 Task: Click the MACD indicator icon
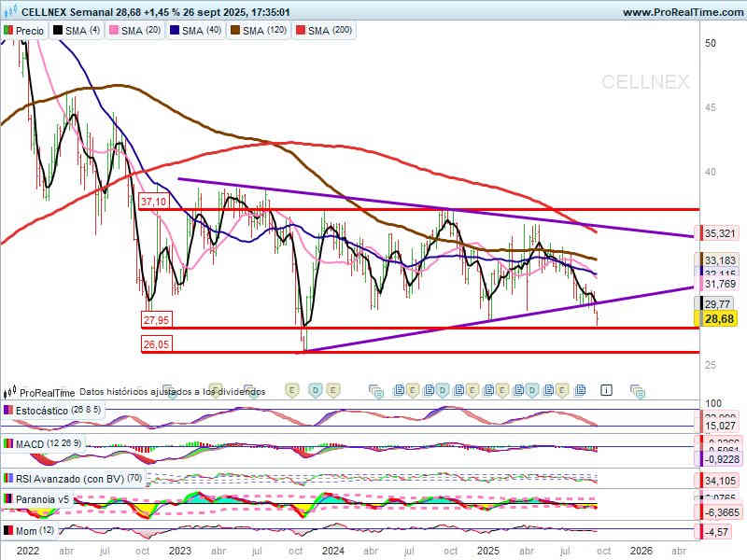[8, 444]
